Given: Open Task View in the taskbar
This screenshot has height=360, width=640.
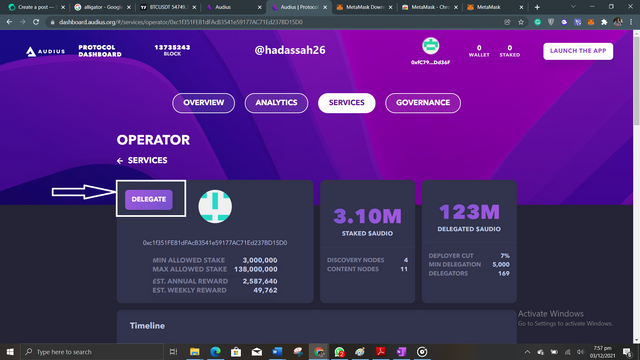Looking at the screenshot, I should pos(173,351).
